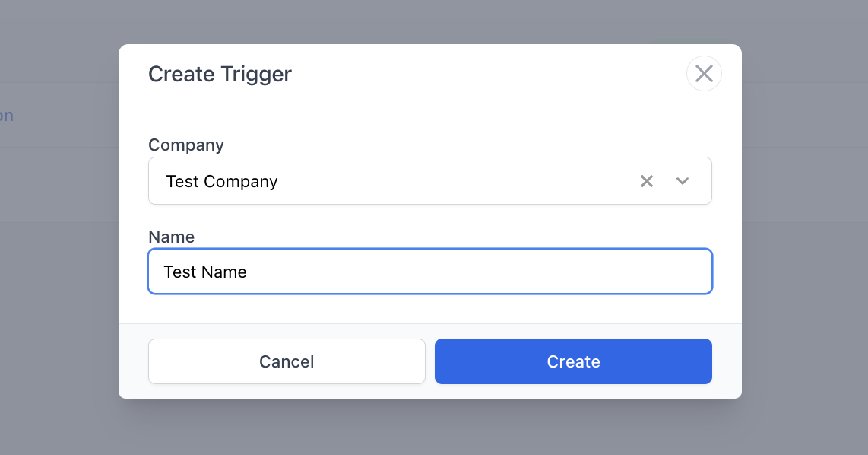Click the partially hidden blue link behind dialog
Viewport: 868px width, 455px height.
(6, 116)
